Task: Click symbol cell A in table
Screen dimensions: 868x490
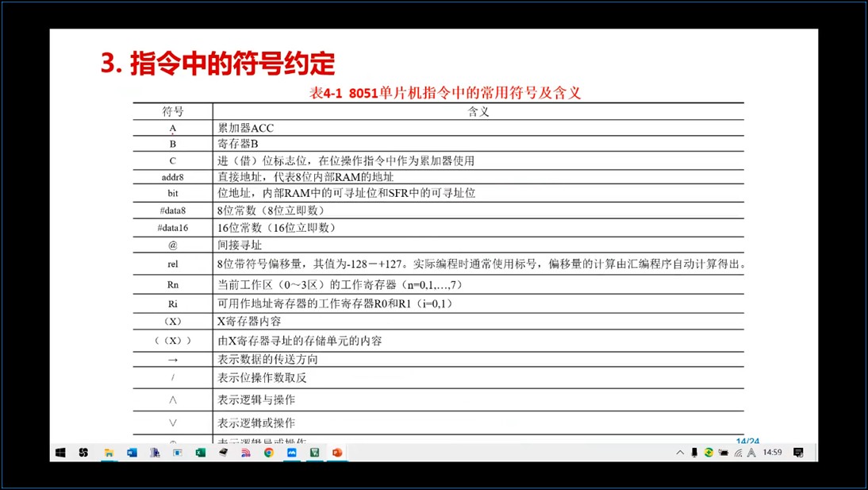Action: tap(173, 128)
